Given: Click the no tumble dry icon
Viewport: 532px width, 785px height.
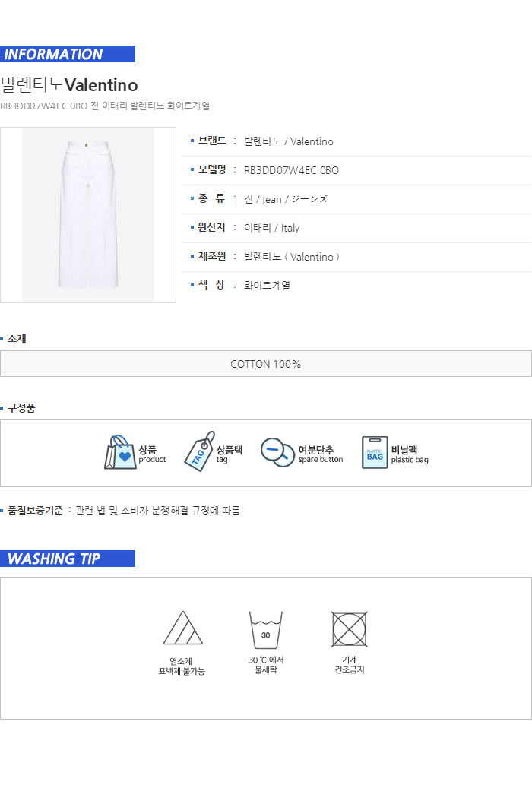Looking at the screenshot, I should [350, 629].
